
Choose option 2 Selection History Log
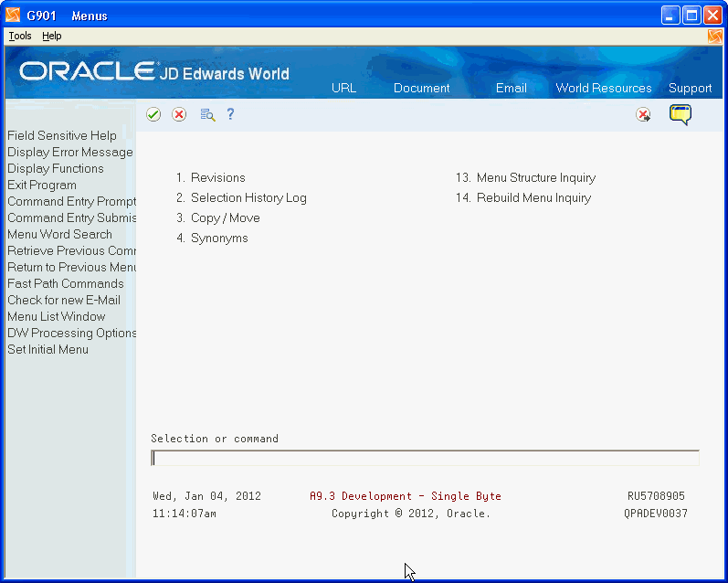[x=241, y=198]
